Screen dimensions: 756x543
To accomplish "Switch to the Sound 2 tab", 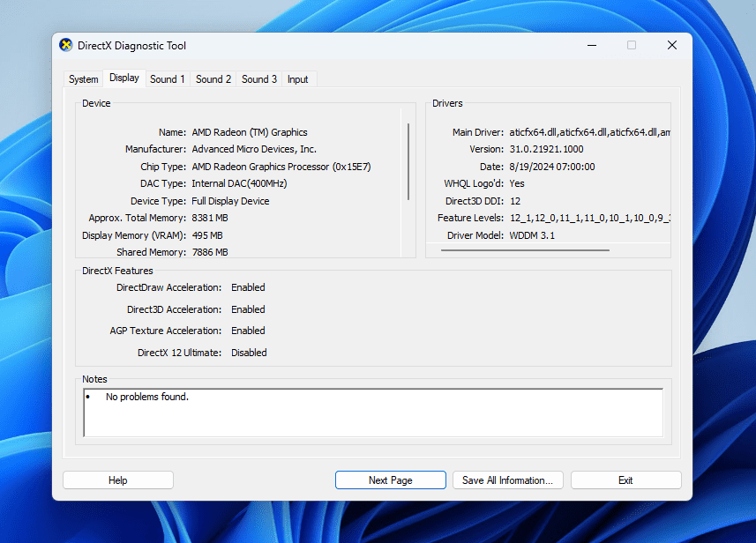I will click(x=213, y=78).
